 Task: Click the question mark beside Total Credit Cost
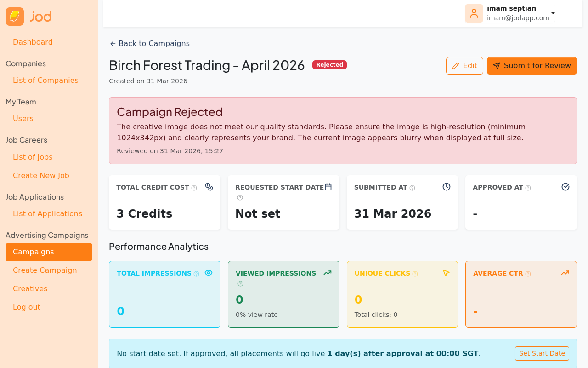(194, 188)
